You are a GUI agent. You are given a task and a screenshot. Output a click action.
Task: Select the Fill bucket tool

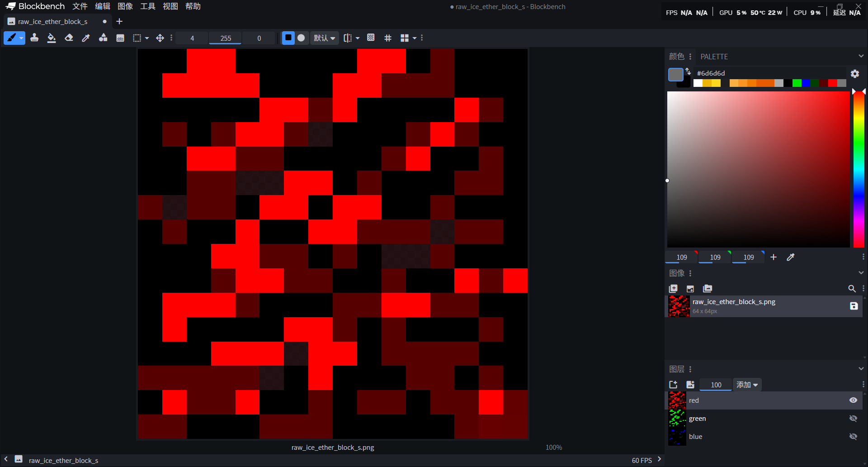point(52,38)
